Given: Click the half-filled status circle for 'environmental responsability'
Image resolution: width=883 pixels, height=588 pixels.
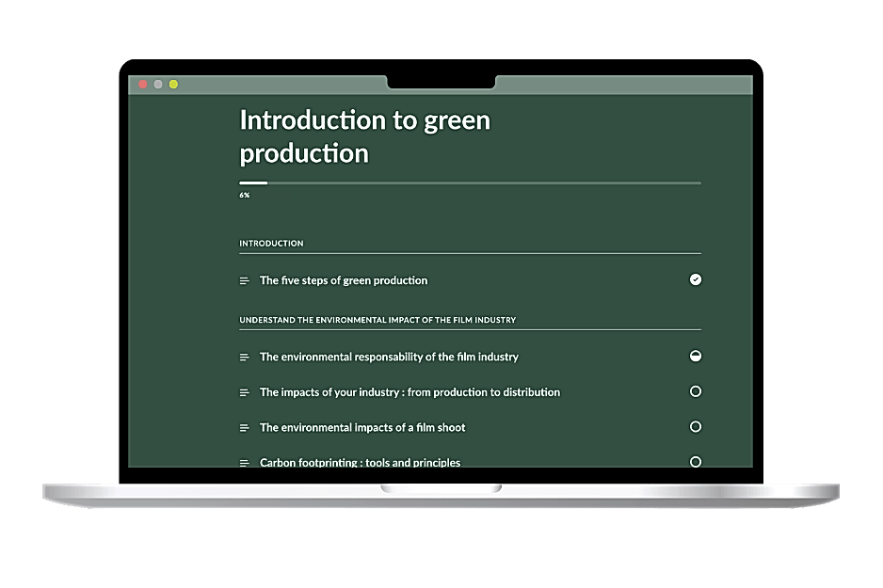Looking at the screenshot, I should (x=696, y=357).
